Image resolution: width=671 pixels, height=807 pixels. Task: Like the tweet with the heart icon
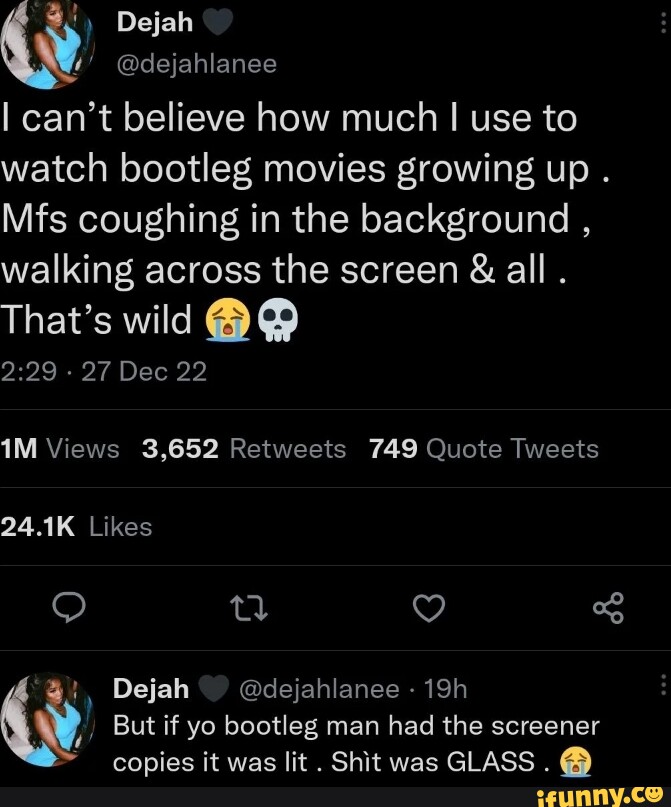click(x=428, y=607)
